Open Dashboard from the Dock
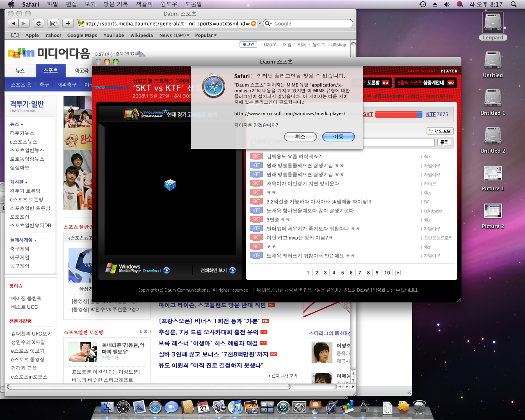This screenshot has width=525, height=420. [x=123, y=407]
